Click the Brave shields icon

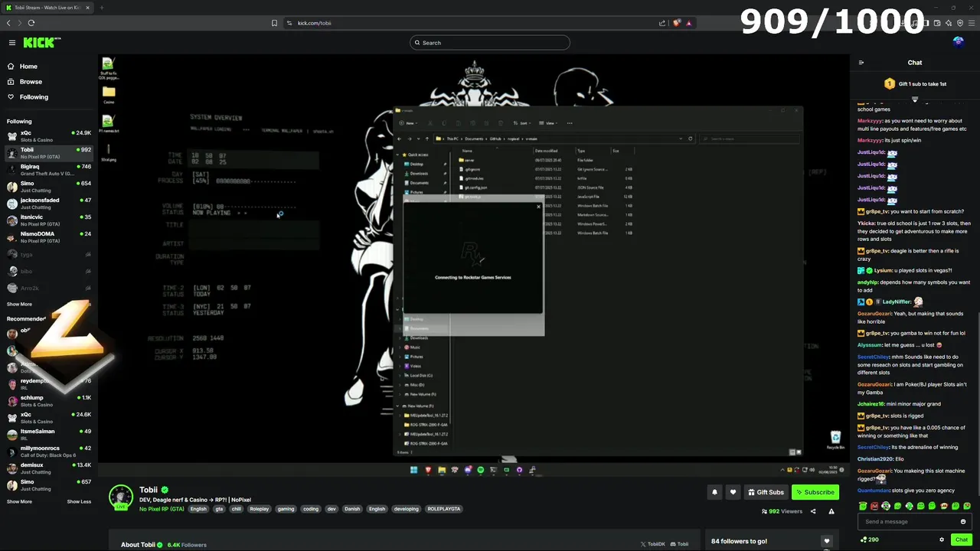click(676, 23)
